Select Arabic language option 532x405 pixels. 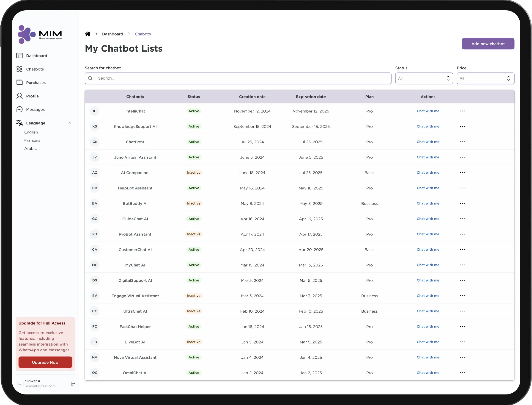click(30, 149)
